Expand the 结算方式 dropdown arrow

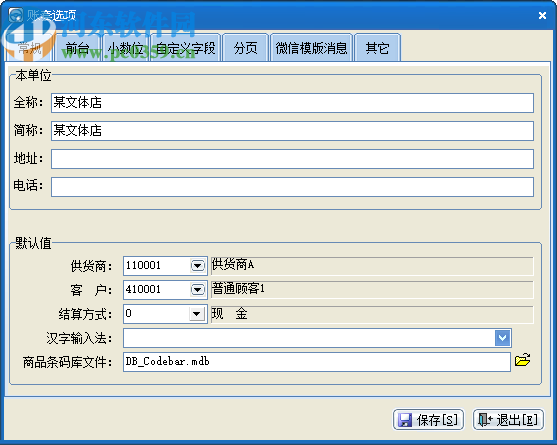tap(196, 314)
